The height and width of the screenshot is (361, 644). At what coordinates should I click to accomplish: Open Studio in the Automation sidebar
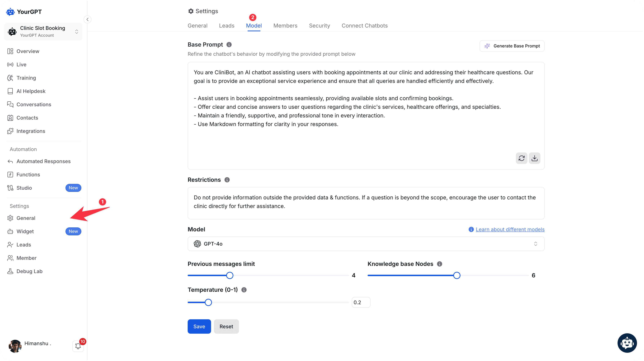pyautogui.click(x=24, y=188)
